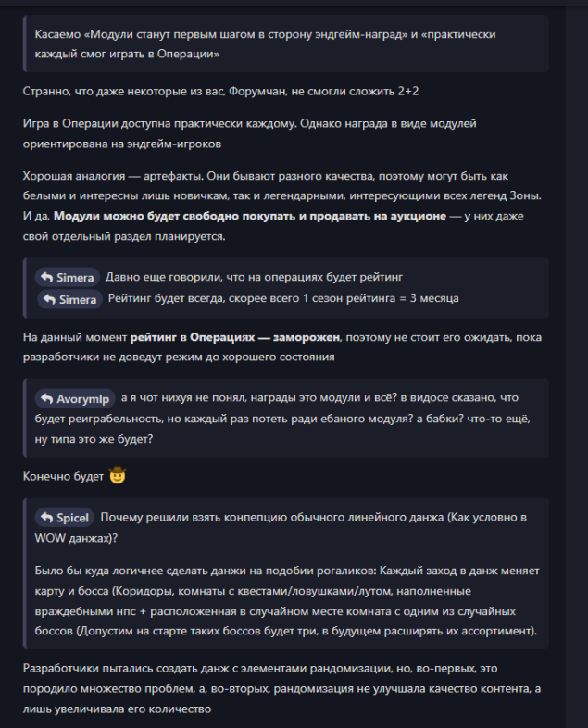Viewport: 588px width, 728px height.
Task: Open the first Simera username mention
Action: click(x=75, y=278)
